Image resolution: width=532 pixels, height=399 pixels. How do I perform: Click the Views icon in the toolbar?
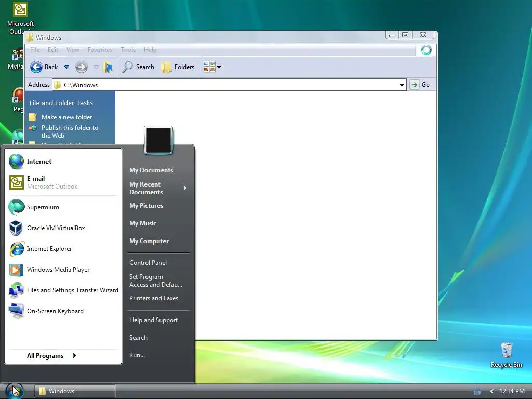pos(209,67)
